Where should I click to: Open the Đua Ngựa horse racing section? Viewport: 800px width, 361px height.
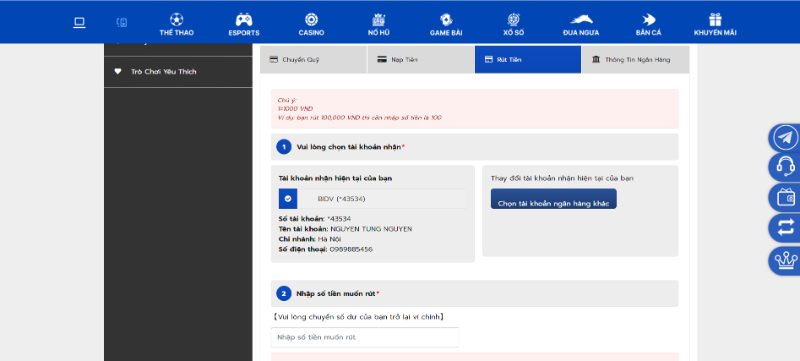[x=581, y=24]
